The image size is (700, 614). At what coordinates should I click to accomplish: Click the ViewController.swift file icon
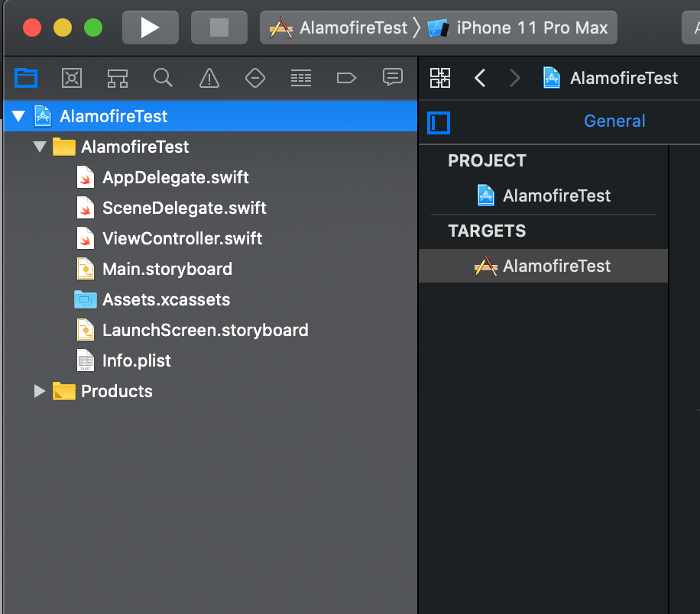[86, 238]
